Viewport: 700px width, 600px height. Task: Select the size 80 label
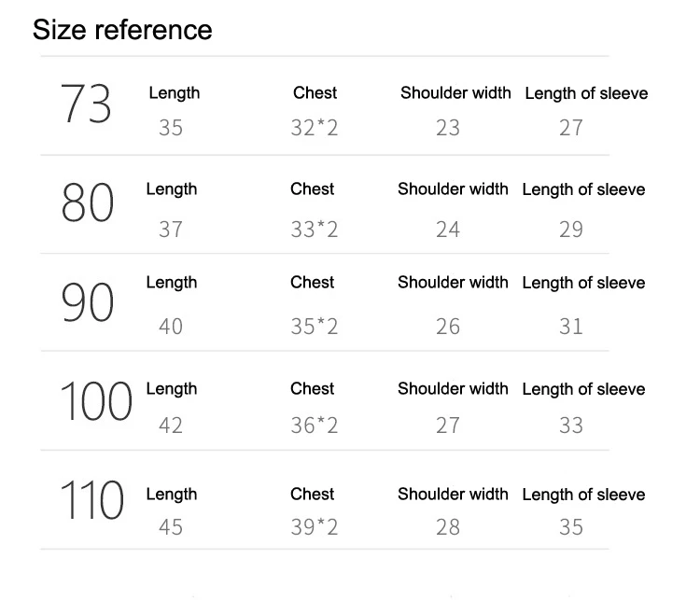[x=88, y=202]
